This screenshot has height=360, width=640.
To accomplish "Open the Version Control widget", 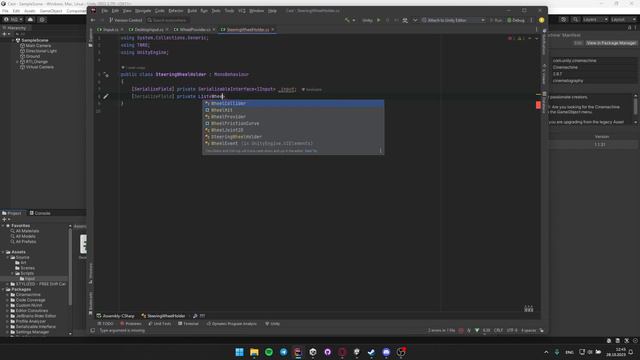I will point(126,20).
